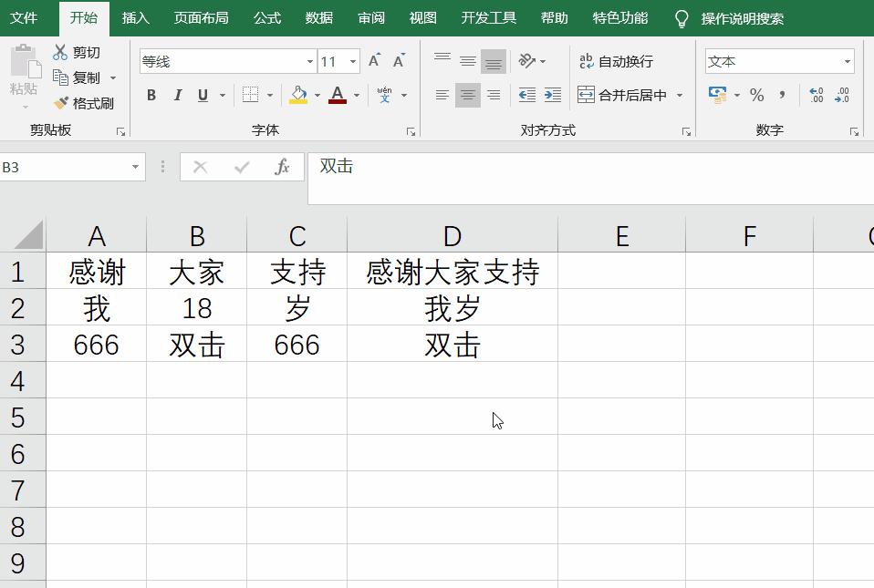Apply underline to the selected cell

pyautogui.click(x=203, y=95)
